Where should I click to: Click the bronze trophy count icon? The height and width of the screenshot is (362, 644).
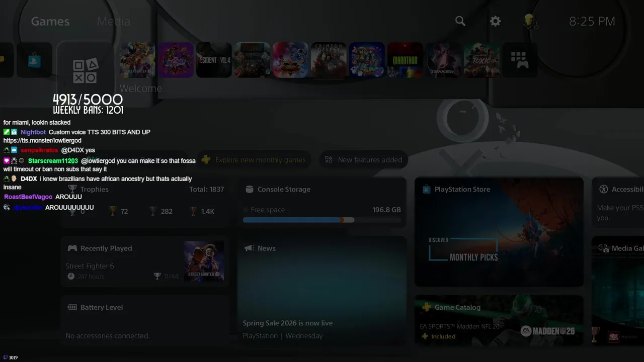193,211
